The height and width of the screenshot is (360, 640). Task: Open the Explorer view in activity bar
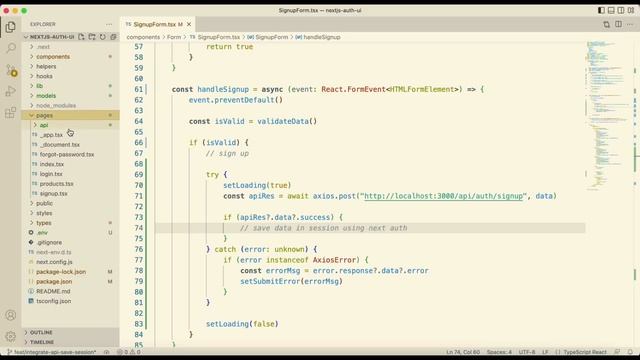[x=11, y=27]
